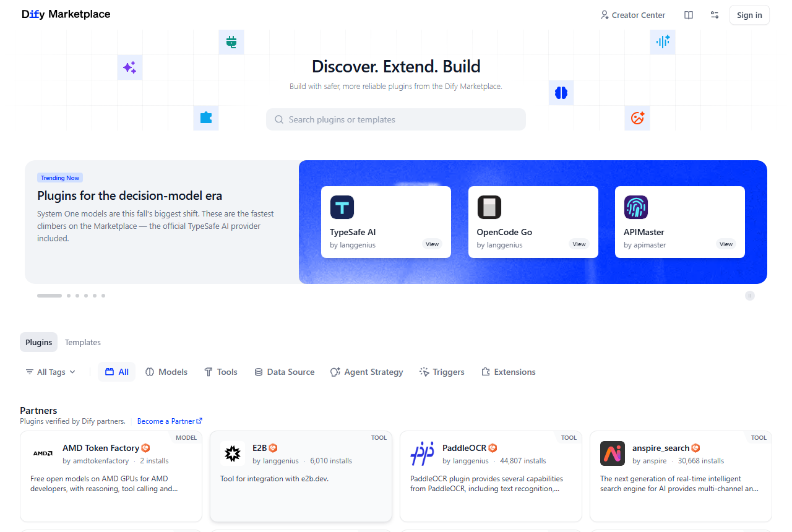Click the AMD Token Factory logo icon
Viewport: 792px width, 532px height.
pos(43,454)
